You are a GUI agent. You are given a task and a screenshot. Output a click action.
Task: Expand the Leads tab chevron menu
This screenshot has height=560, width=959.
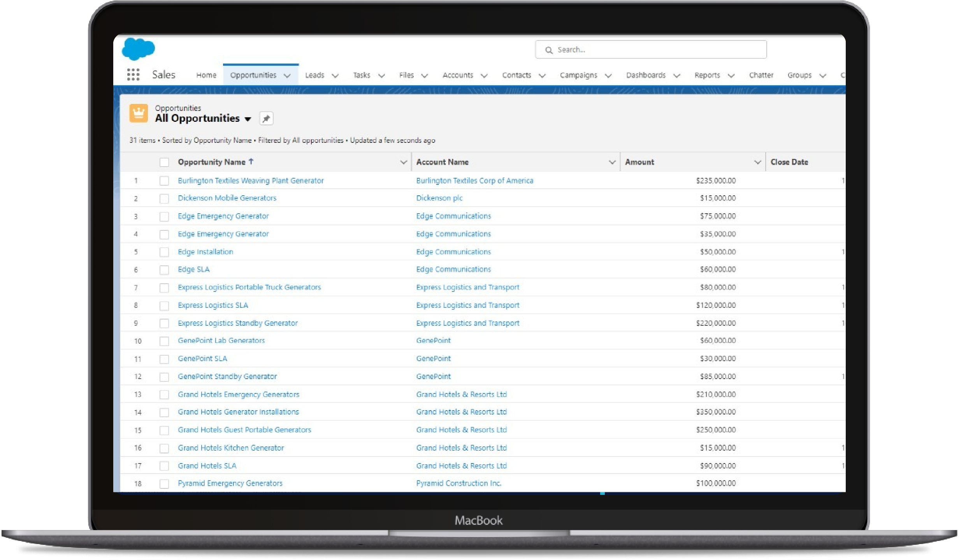point(335,75)
